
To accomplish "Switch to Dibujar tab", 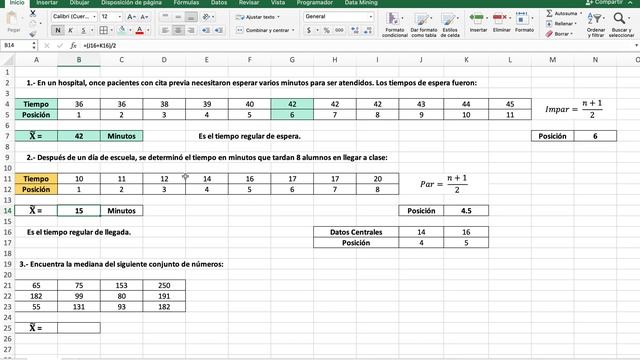I will point(80,3).
